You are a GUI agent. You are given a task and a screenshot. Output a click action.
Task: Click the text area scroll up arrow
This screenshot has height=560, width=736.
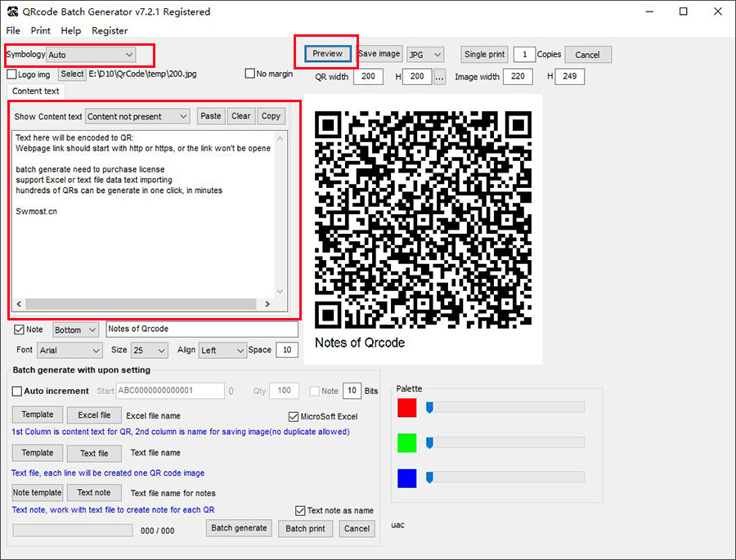pos(280,138)
